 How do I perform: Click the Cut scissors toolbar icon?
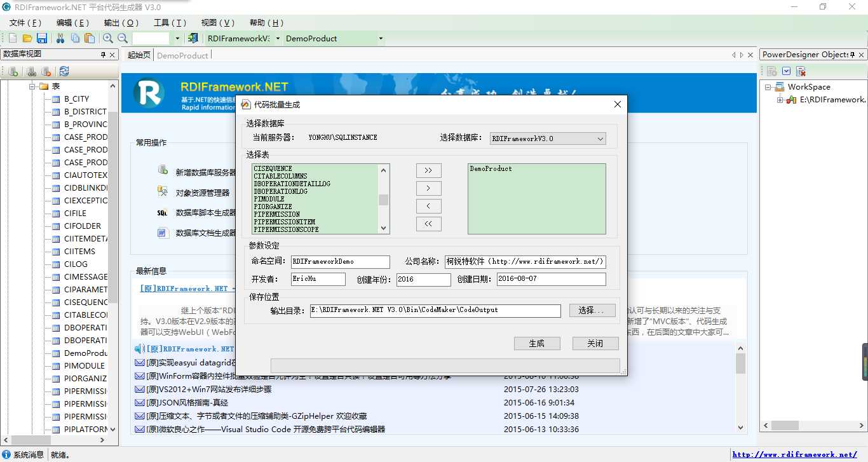60,38
